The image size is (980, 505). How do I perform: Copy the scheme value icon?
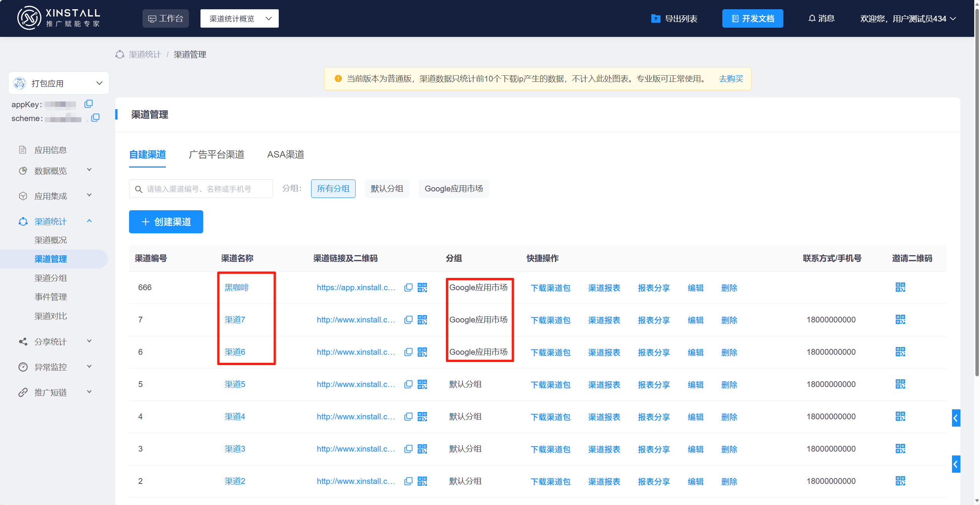[x=95, y=118]
